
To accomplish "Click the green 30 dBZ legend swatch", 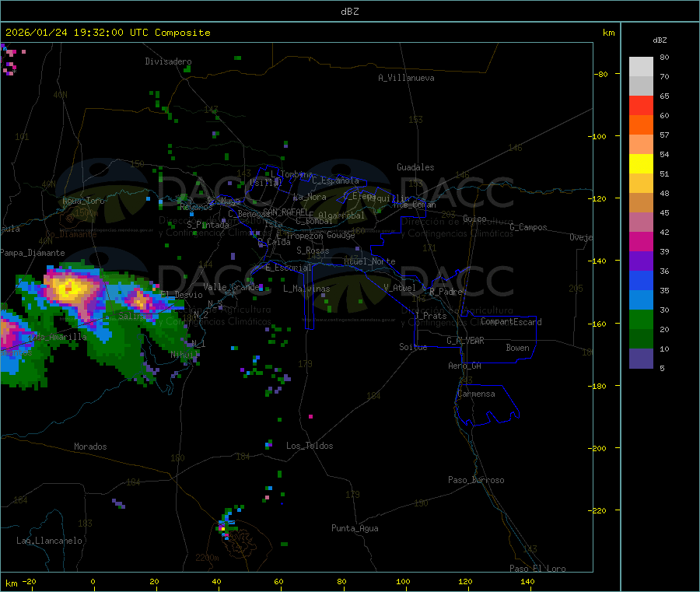I will tap(641, 319).
